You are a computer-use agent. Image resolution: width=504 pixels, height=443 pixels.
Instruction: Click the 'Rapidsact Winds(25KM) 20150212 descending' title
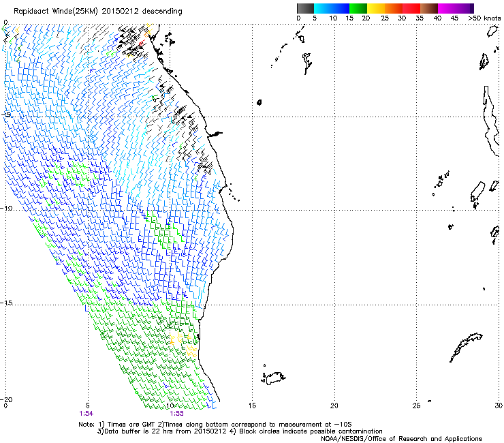(x=97, y=12)
